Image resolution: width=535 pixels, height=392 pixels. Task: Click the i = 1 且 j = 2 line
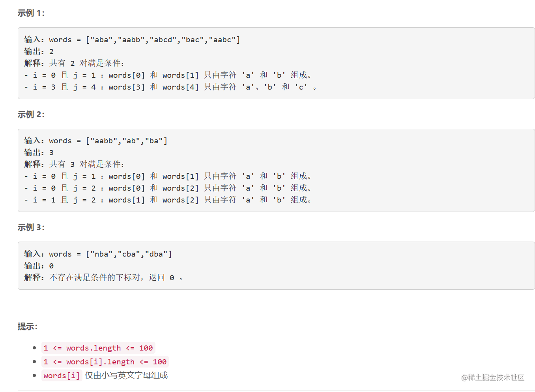pos(168,200)
